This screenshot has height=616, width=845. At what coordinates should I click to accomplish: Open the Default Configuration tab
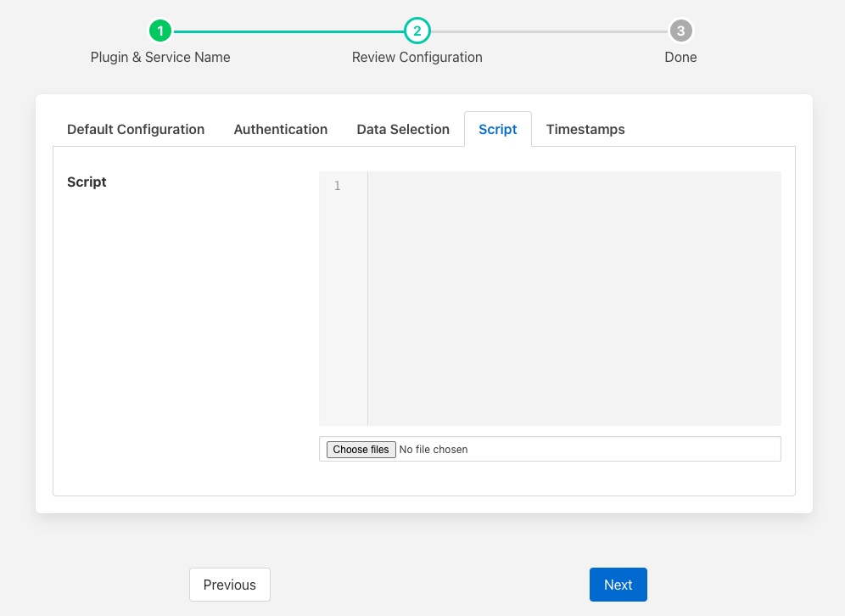click(x=136, y=130)
